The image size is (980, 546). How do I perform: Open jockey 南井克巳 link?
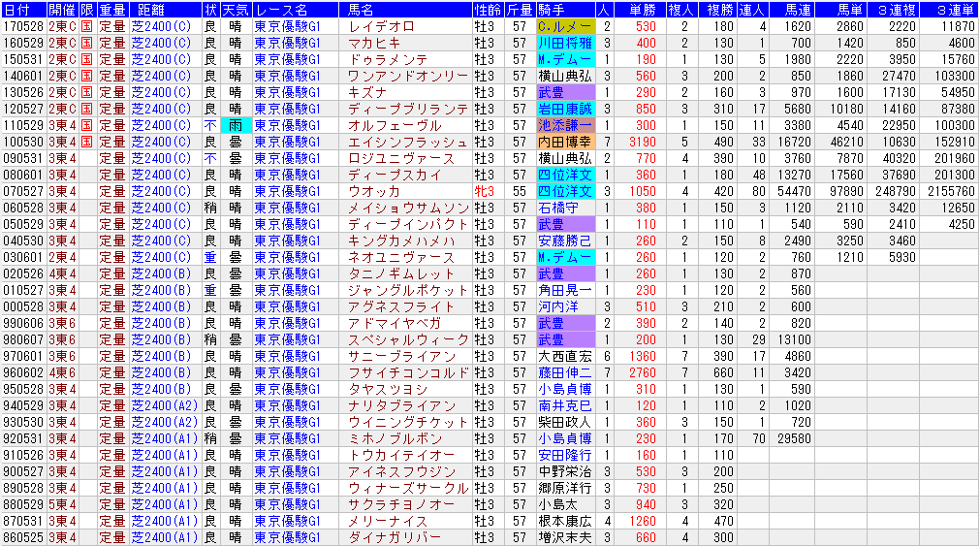564,405
